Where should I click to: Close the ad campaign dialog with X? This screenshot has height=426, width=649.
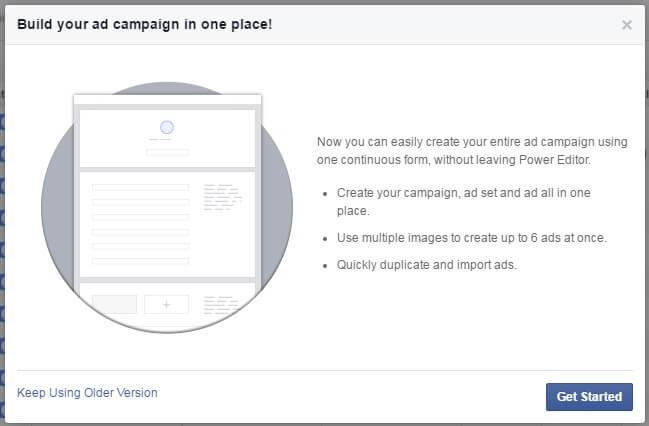[626, 25]
